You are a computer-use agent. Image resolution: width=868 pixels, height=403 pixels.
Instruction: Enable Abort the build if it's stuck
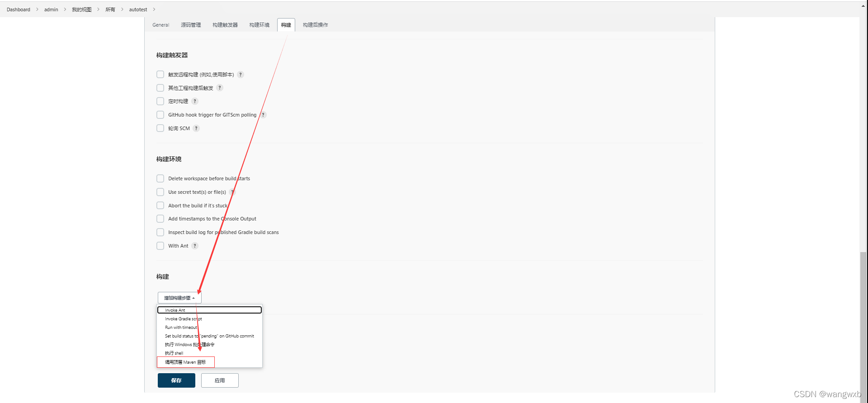160,206
